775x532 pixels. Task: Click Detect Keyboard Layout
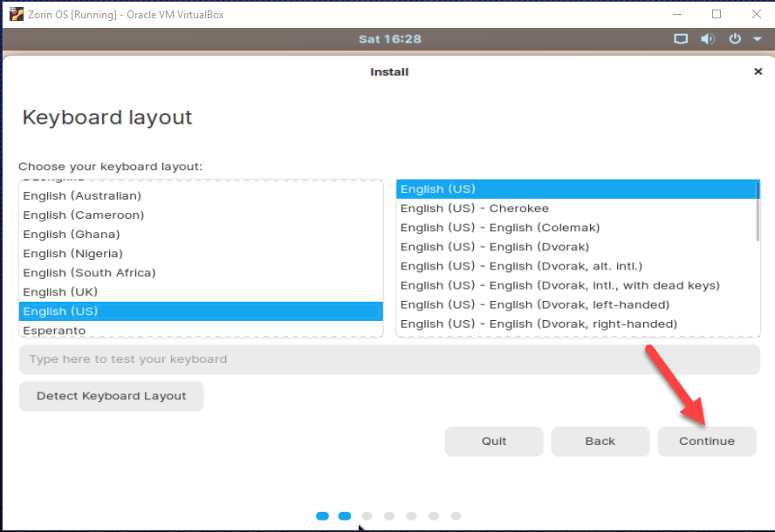point(111,396)
